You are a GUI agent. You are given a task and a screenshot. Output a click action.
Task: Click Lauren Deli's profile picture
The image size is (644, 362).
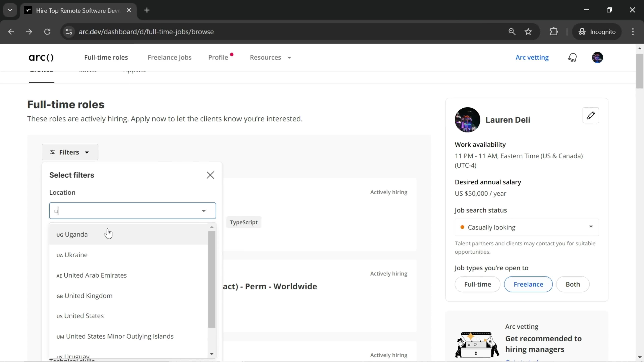tap(467, 120)
